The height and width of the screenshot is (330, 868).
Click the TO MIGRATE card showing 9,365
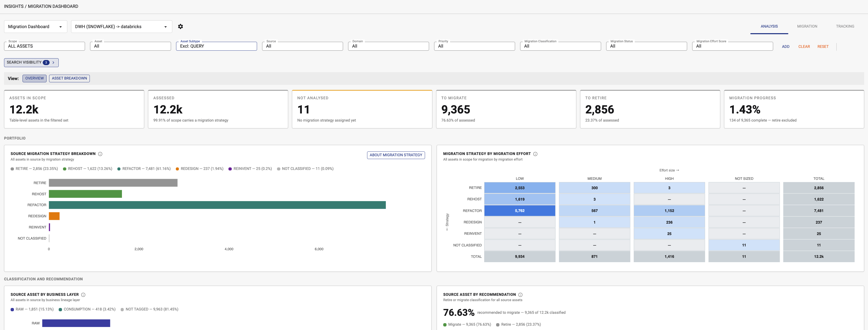click(x=506, y=109)
